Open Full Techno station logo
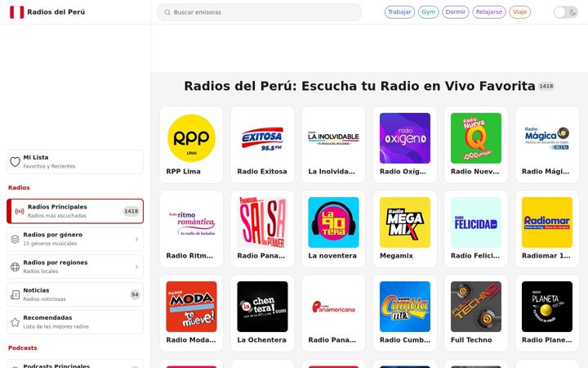This screenshot has width=588, height=368. point(476,307)
